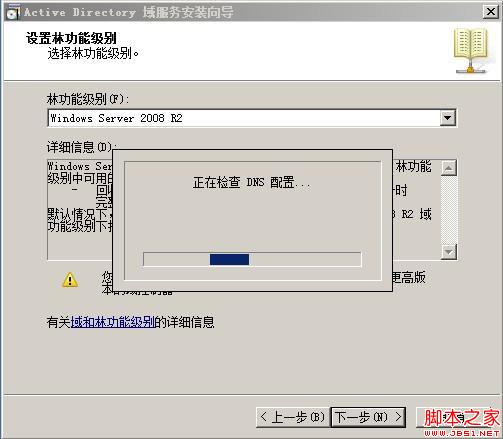The width and height of the screenshot is (503, 439).
Task: Click the details box scrollbar track
Action: click(449, 210)
